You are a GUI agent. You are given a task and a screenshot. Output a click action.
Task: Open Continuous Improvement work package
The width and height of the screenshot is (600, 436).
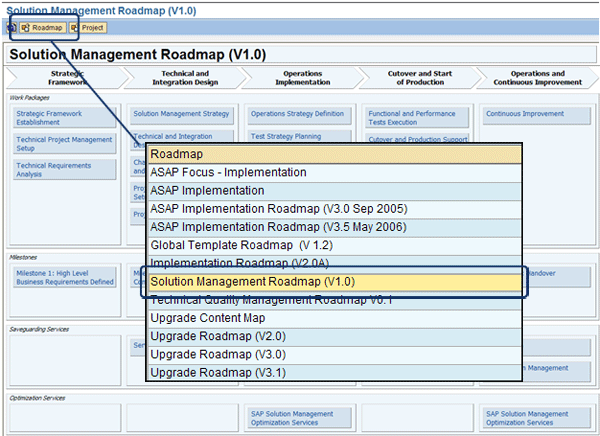click(535, 116)
